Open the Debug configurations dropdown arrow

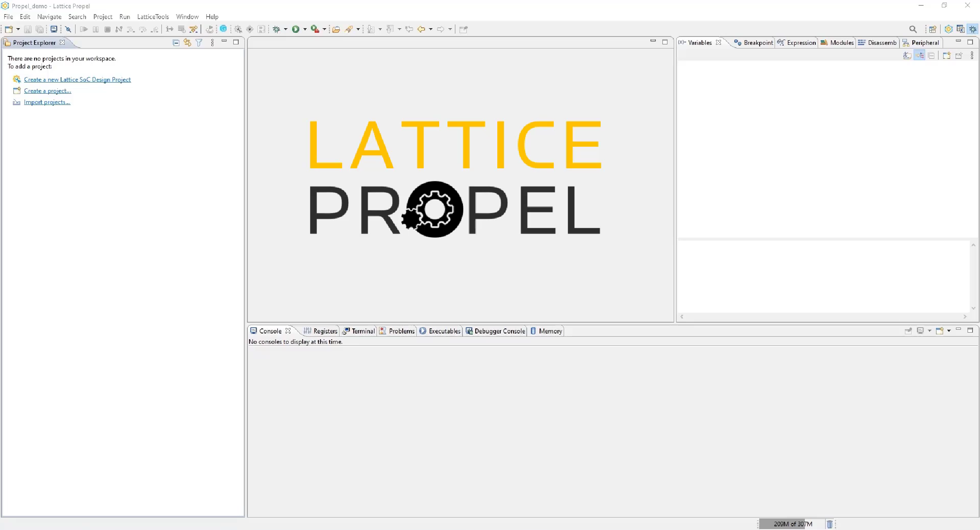click(x=285, y=29)
